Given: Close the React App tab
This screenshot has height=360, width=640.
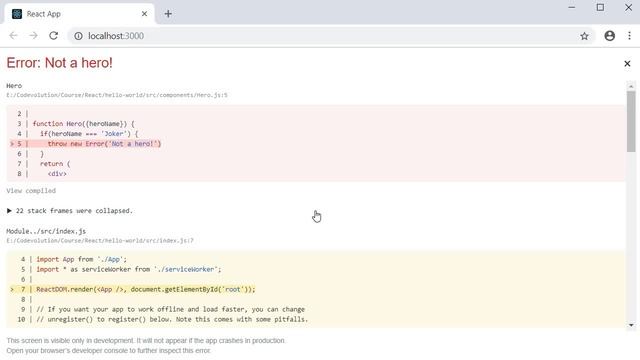Looking at the screenshot, I should point(144,14).
